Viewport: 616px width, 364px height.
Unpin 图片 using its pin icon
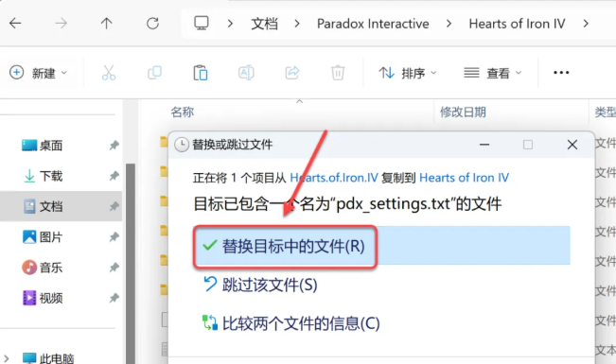point(114,236)
